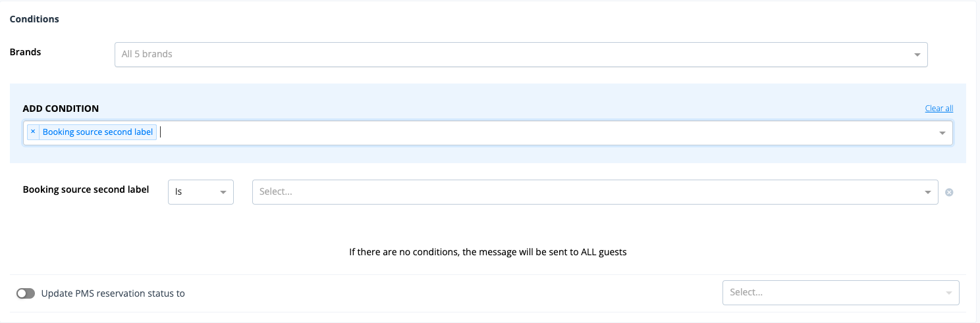The image size is (980, 323).
Task: Open the Booking source value Select dropdown
Action: (x=595, y=192)
